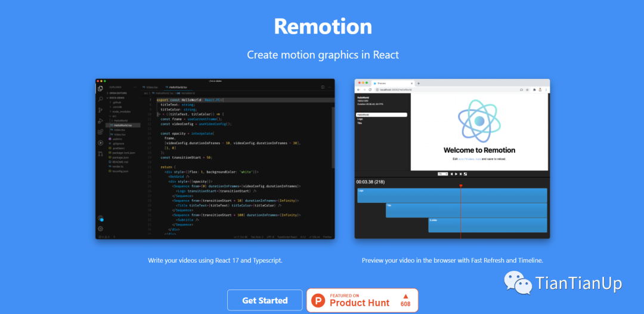Click the red timeline playhead marker
Viewport: 644px width, 314px height.
point(461,186)
